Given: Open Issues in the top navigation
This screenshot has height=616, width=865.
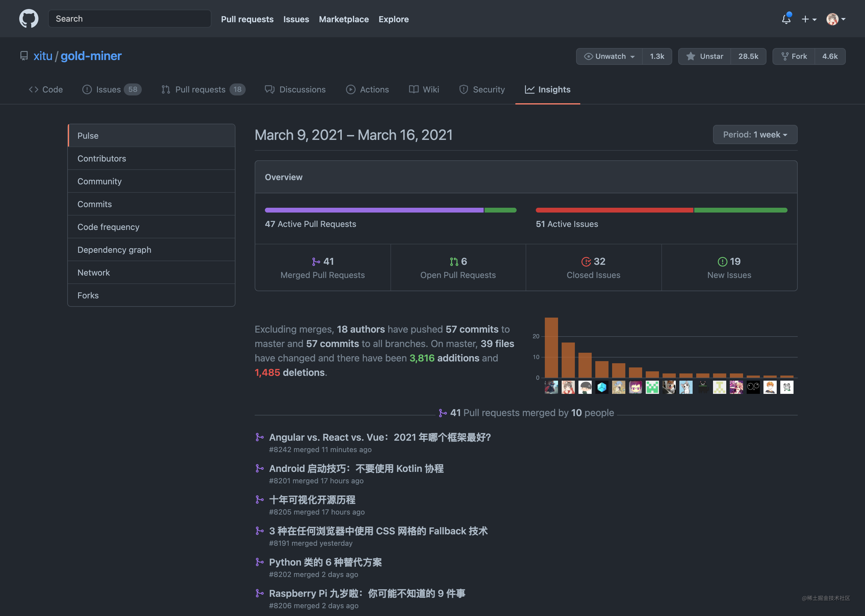Looking at the screenshot, I should 296,19.
